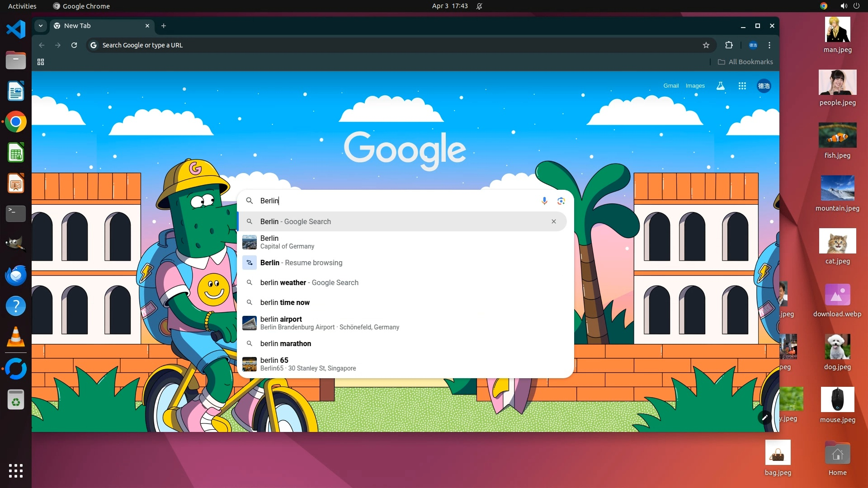Open Google apps grid icon

point(742,86)
